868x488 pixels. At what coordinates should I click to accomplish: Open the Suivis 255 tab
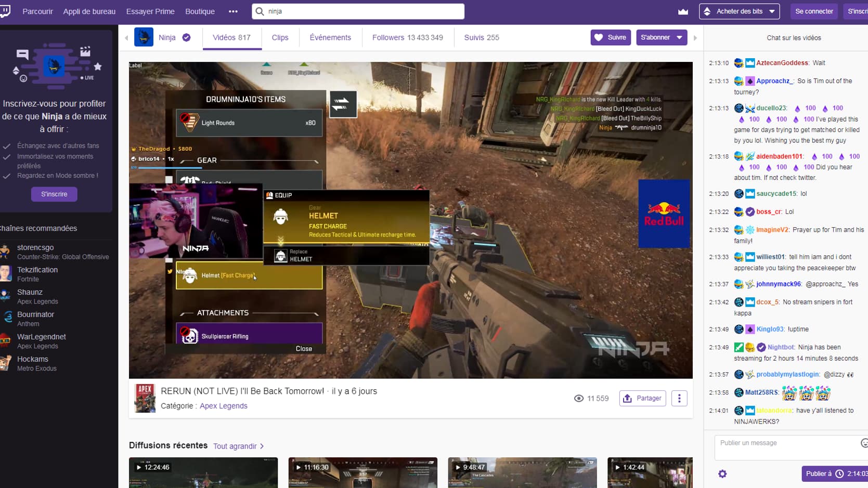[482, 37]
